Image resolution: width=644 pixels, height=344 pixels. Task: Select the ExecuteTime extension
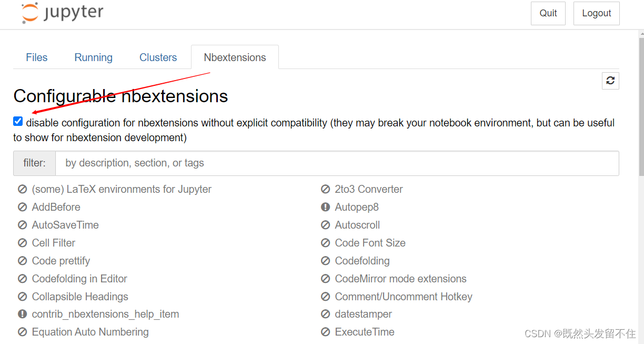click(x=364, y=332)
